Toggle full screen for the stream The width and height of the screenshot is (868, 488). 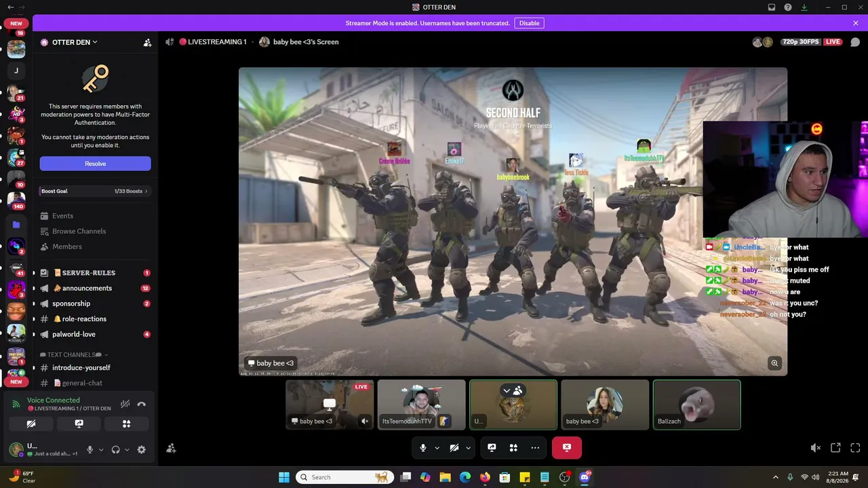tap(855, 448)
